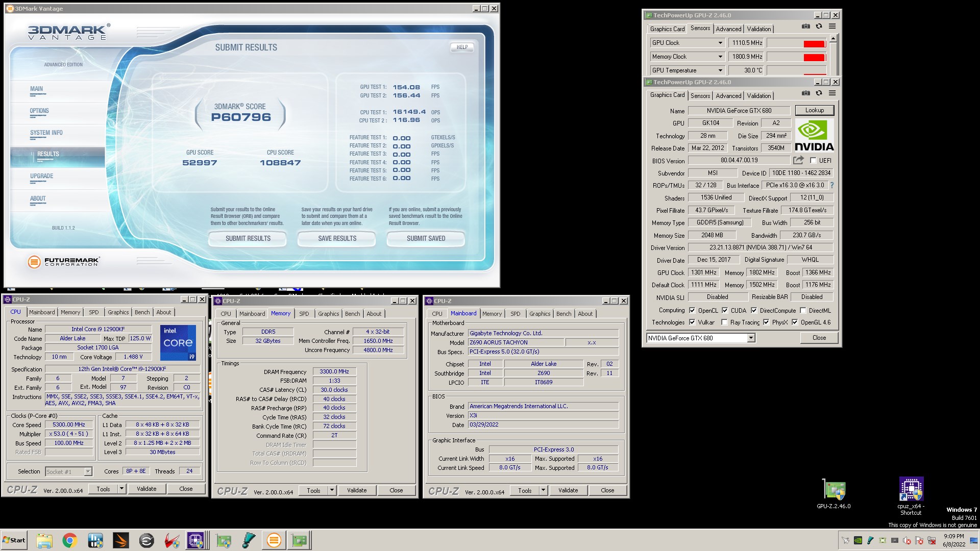
Task: Open the hamburger menu in the GPU-Z Sensors window
Action: 832,27
